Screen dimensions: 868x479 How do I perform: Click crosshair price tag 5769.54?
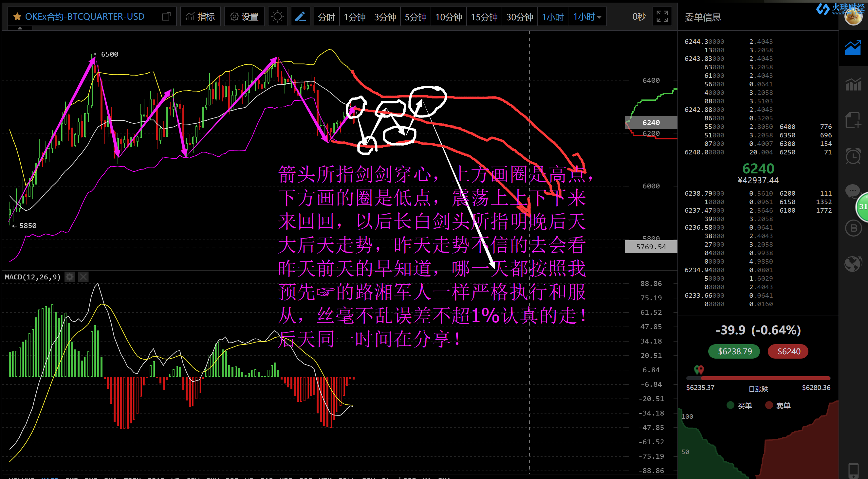coord(651,247)
